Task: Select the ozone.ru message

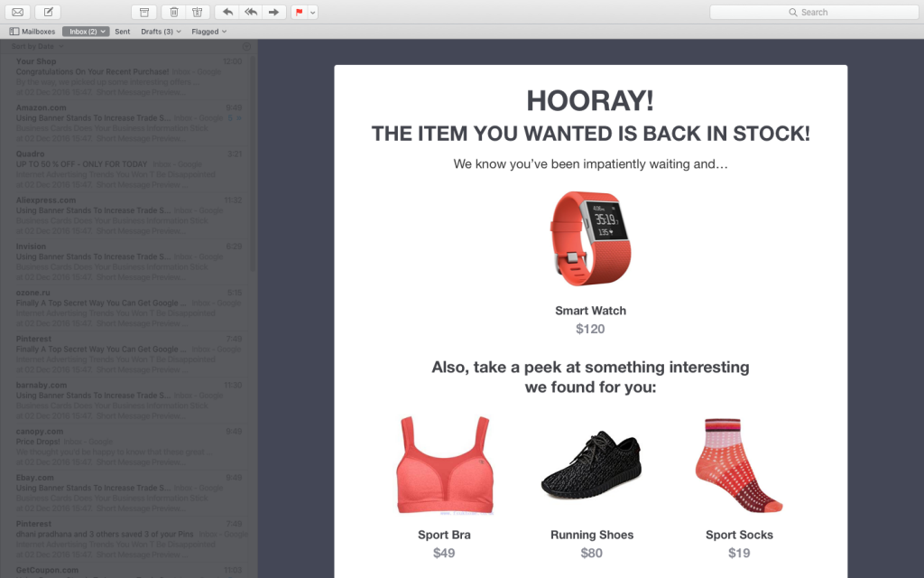Action: (128, 308)
